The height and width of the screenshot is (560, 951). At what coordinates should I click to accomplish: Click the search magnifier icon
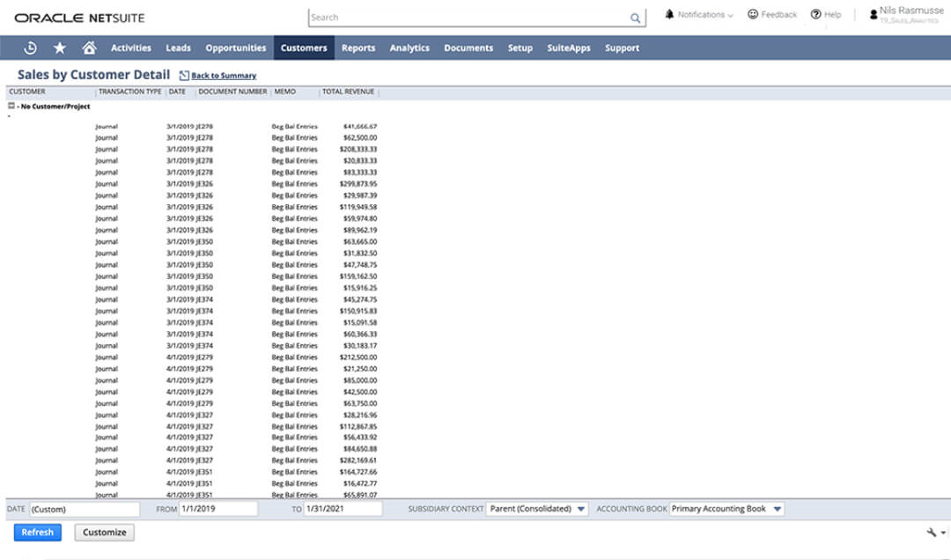pos(635,18)
